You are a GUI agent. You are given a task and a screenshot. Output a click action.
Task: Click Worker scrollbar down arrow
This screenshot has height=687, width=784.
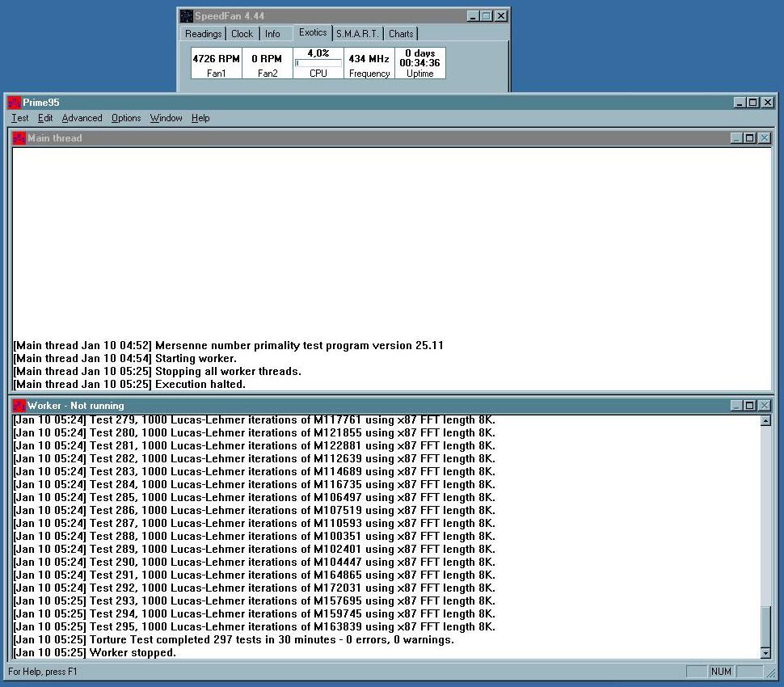[x=765, y=653]
